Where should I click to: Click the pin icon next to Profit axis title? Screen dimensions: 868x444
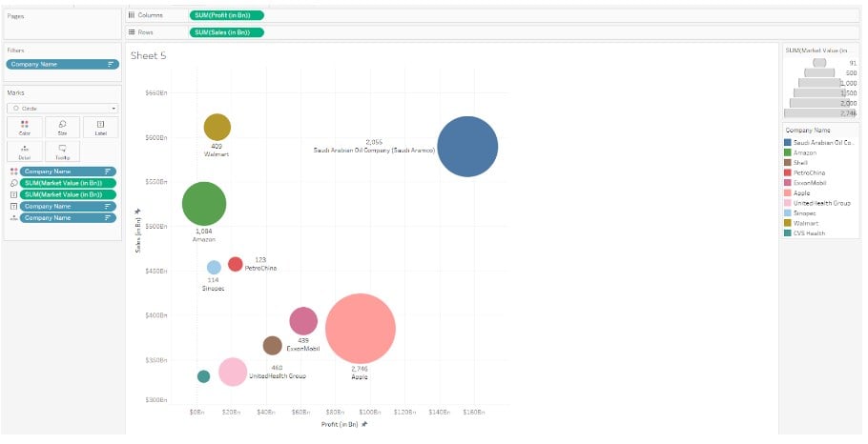tap(363, 425)
